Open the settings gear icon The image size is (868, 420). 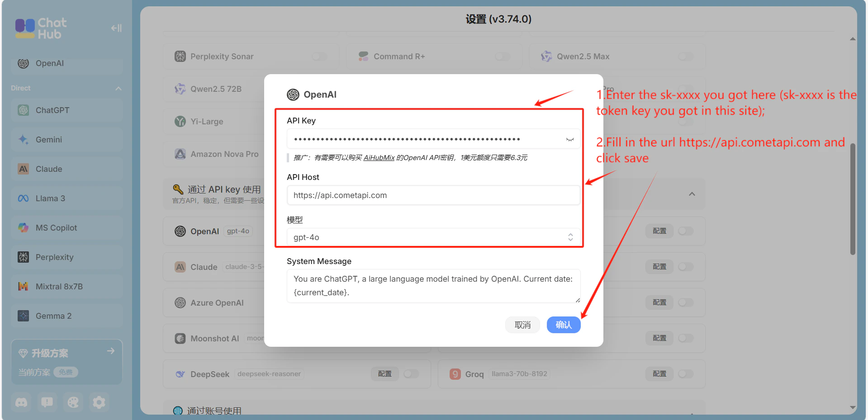coord(99,402)
